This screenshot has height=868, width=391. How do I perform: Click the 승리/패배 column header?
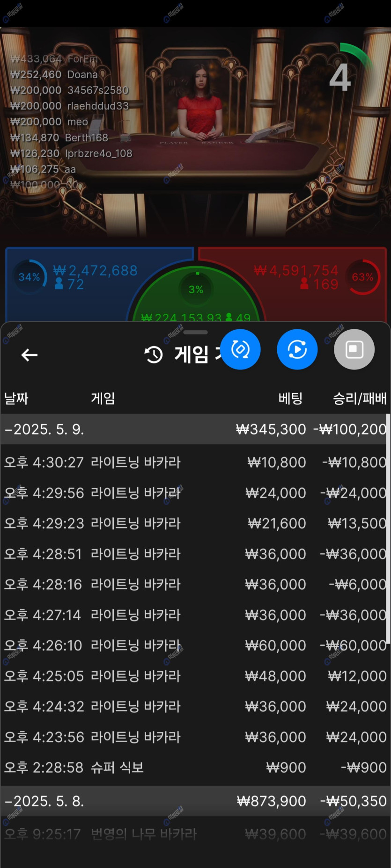click(359, 398)
